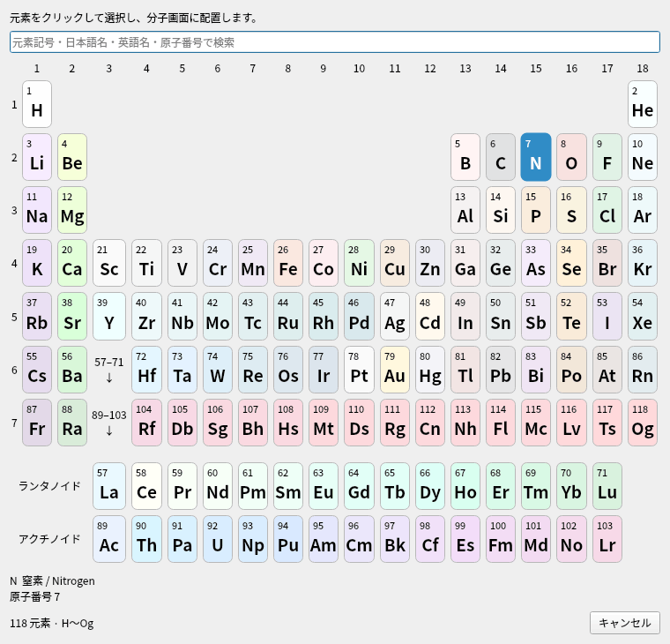Choose Aluminium (Al) element
670x644 pixels.
tap(465, 210)
